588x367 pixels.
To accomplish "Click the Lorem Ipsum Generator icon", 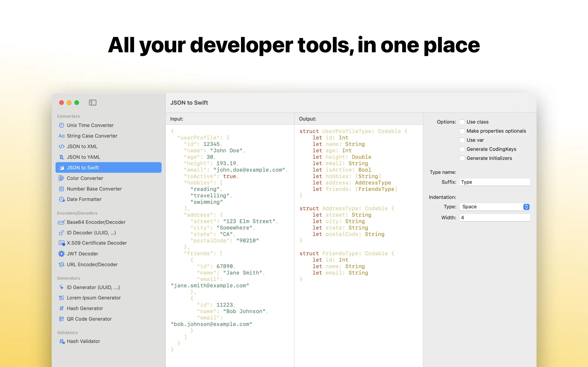I will (x=62, y=297).
